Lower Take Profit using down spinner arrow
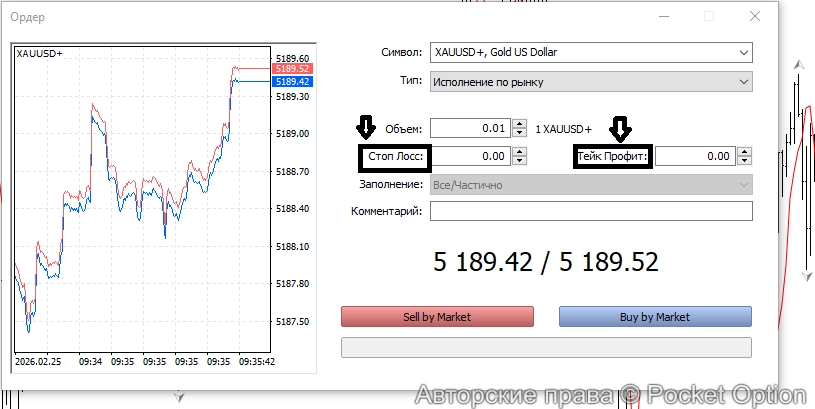Screen dimensions: 815x409 [743, 160]
